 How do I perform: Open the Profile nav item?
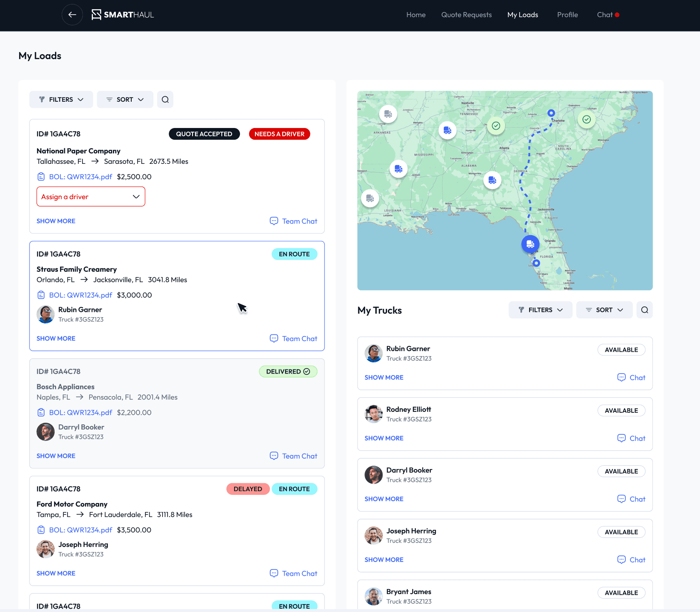(567, 15)
